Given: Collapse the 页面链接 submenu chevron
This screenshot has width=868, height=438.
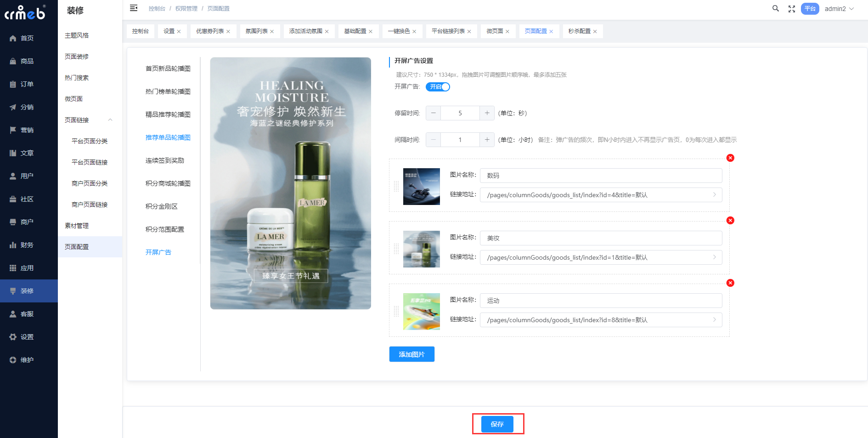Looking at the screenshot, I should pos(110,120).
